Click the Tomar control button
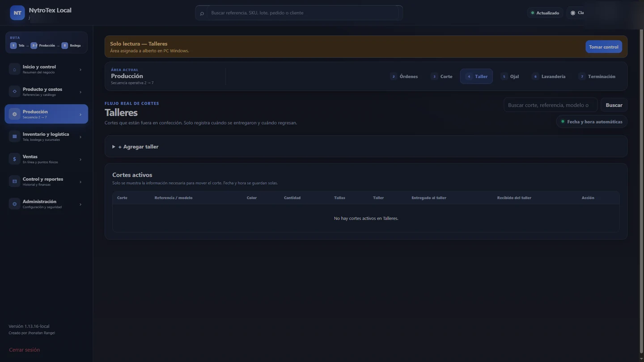The width and height of the screenshot is (644, 362). [604, 47]
